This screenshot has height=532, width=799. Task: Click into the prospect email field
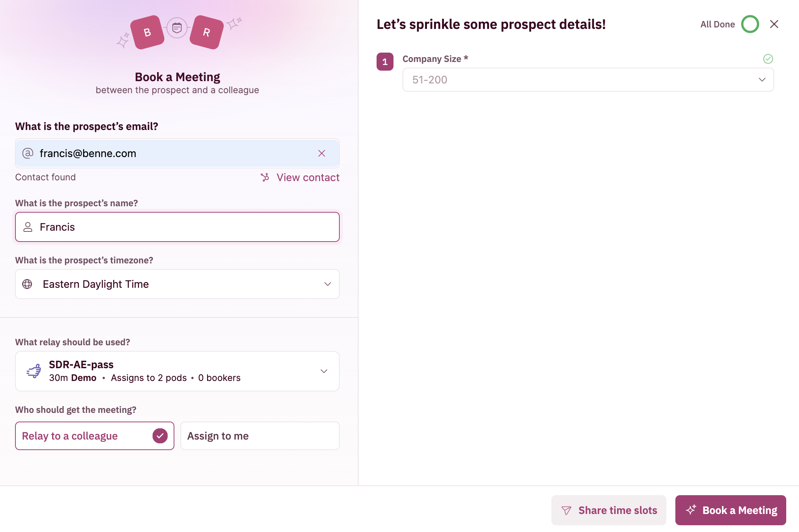click(169, 153)
